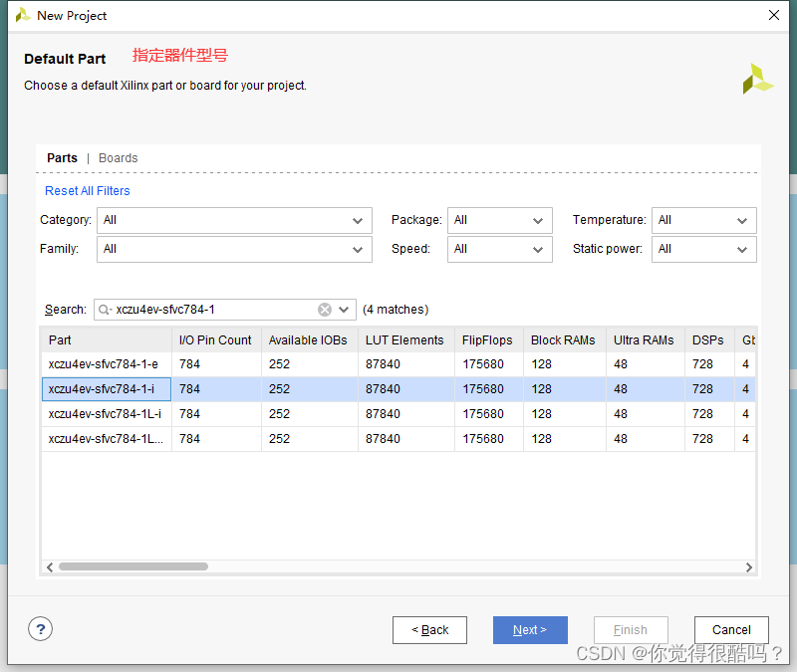797x672 pixels.
Task: Click the help question mark icon
Action: click(x=40, y=629)
